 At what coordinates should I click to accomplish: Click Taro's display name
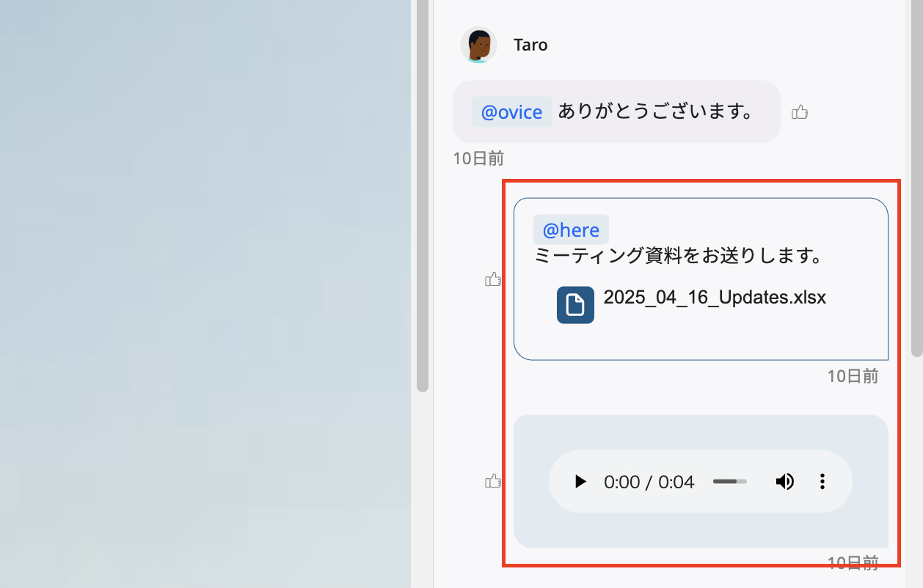pos(530,45)
